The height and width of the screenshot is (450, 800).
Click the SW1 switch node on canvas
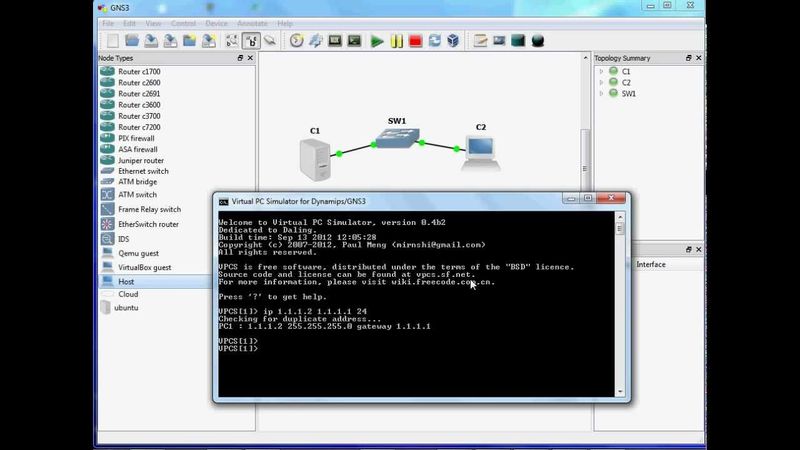(x=398, y=138)
